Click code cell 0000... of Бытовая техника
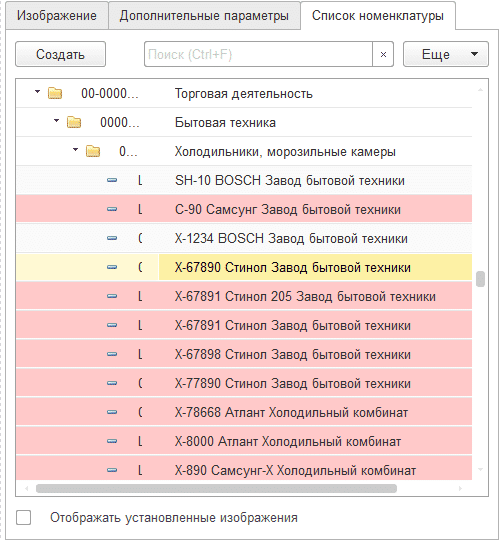Image resolution: width=502 pixels, height=544 pixels. click(x=120, y=122)
